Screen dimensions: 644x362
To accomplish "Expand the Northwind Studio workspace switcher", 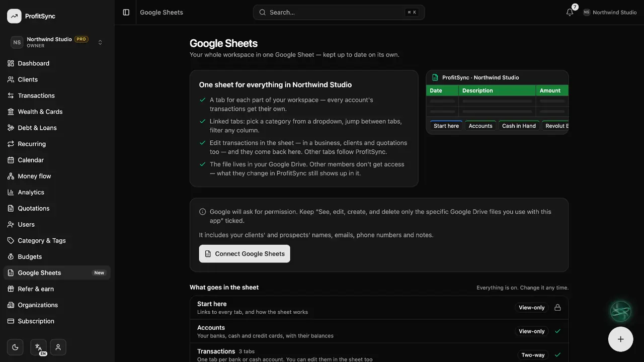I will [x=57, y=42].
